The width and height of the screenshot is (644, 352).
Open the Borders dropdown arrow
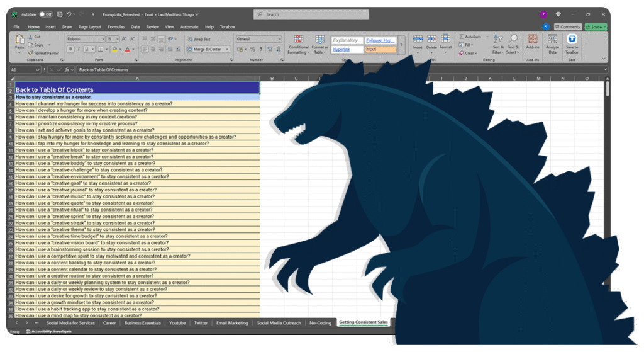click(106, 49)
